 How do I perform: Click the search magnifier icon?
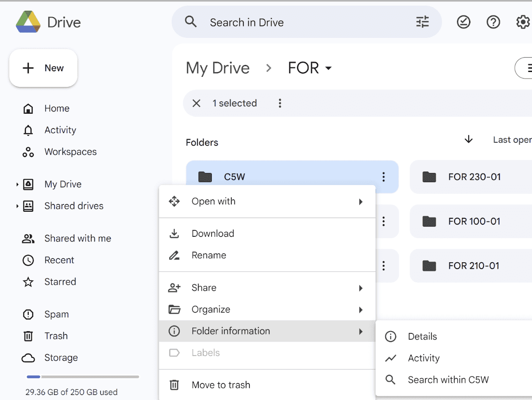click(191, 22)
